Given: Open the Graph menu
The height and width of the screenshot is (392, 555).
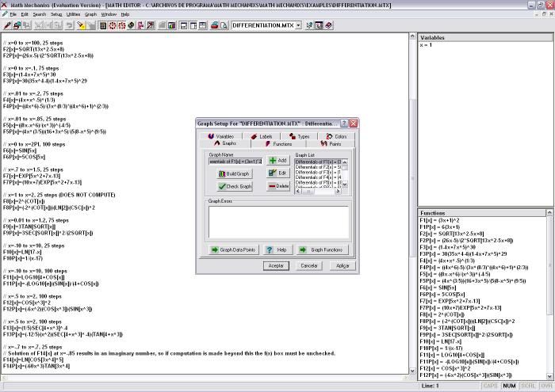Looking at the screenshot, I should click(x=90, y=14).
